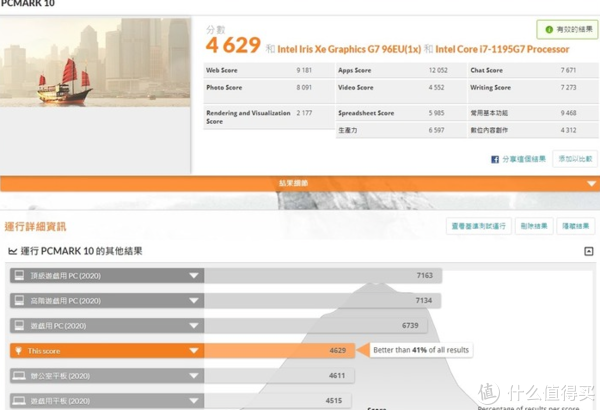Viewport: 600px width, 410px height.
Task: Open the Intel Iris Xe Graphics G7 96EU(1x) link
Action: (349, 49)
